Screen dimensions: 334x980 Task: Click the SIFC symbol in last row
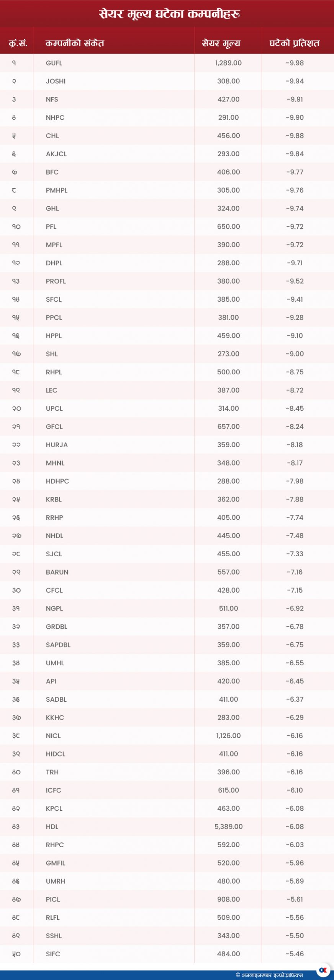pos(53,954)
